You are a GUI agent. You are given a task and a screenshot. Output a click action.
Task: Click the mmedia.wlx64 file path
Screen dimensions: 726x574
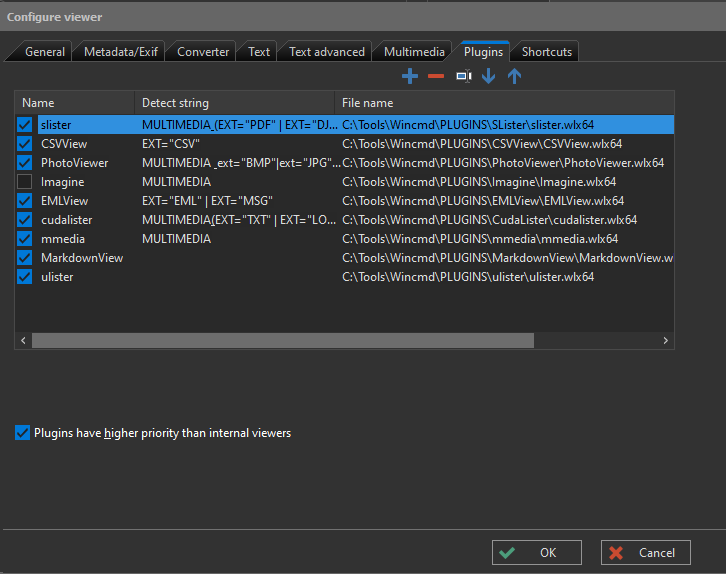[480, 238]
